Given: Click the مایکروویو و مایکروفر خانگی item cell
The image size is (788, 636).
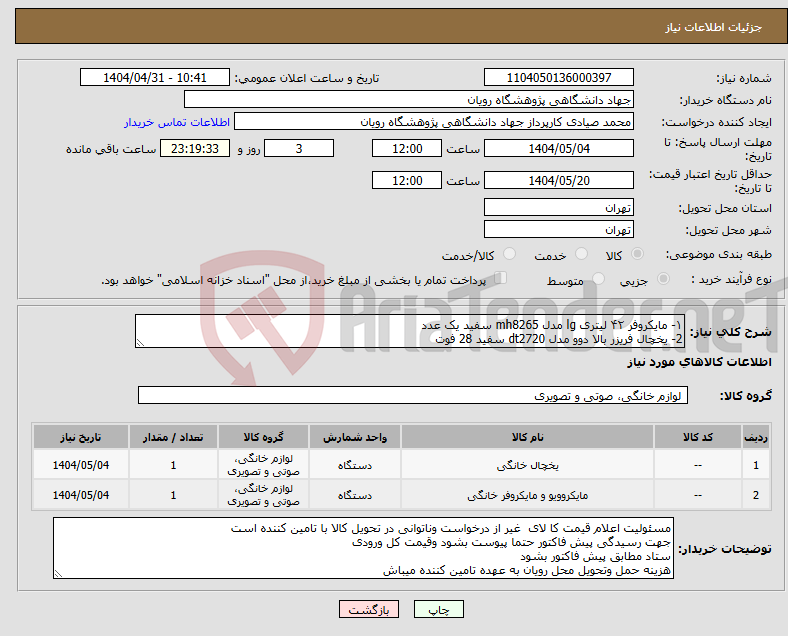Looking at the screenshot, I should point(527,495).
